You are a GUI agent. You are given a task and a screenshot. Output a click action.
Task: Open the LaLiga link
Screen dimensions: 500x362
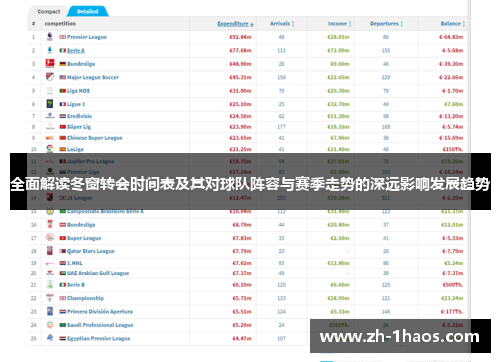click(x=75, y=149)
